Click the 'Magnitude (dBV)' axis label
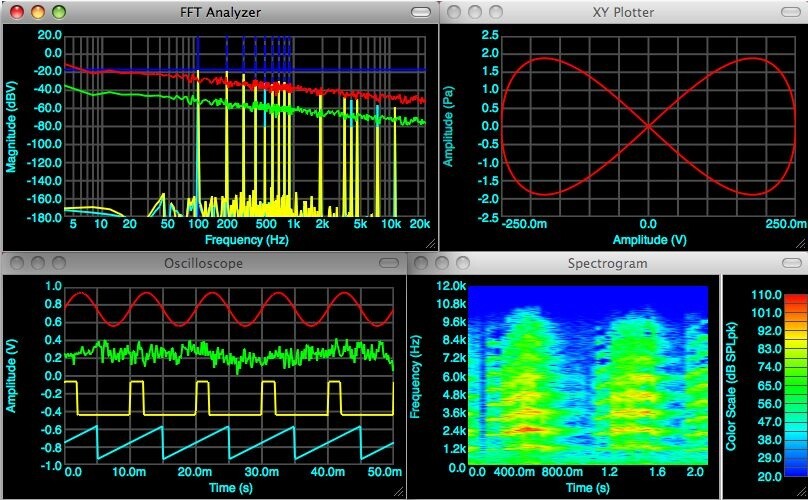This screenshot has width=808, height=500. pos(11,126)
